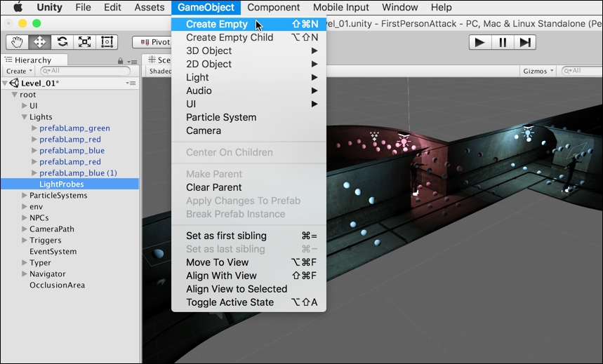
Task: Open the Edit menu
Action: [112, 7]
